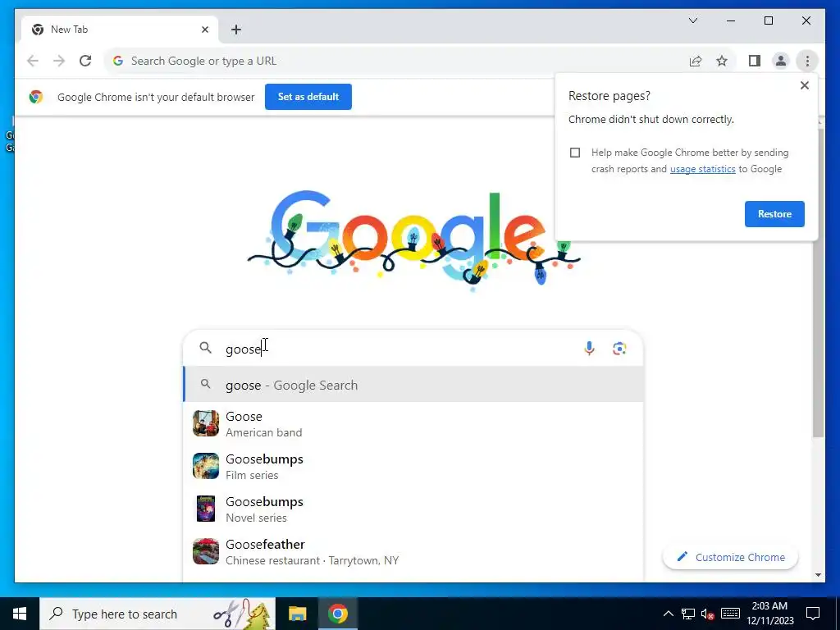Choose Goosebumps Film series suggestion
The image size is (840, 630).
[x=413, y=467]
